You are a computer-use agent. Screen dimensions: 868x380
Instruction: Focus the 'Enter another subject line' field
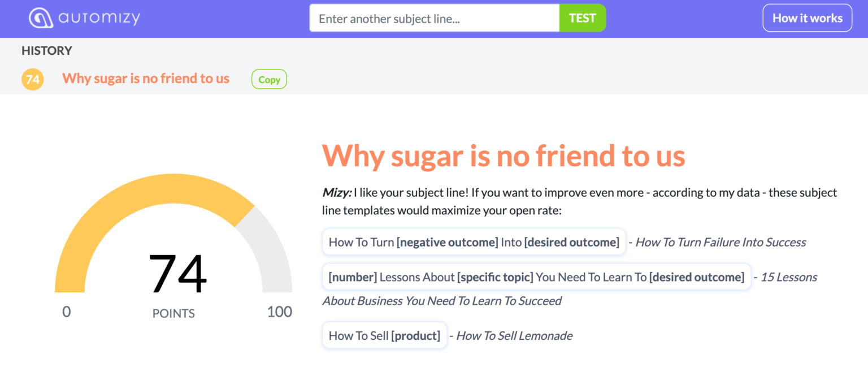[x=434, y=18]
